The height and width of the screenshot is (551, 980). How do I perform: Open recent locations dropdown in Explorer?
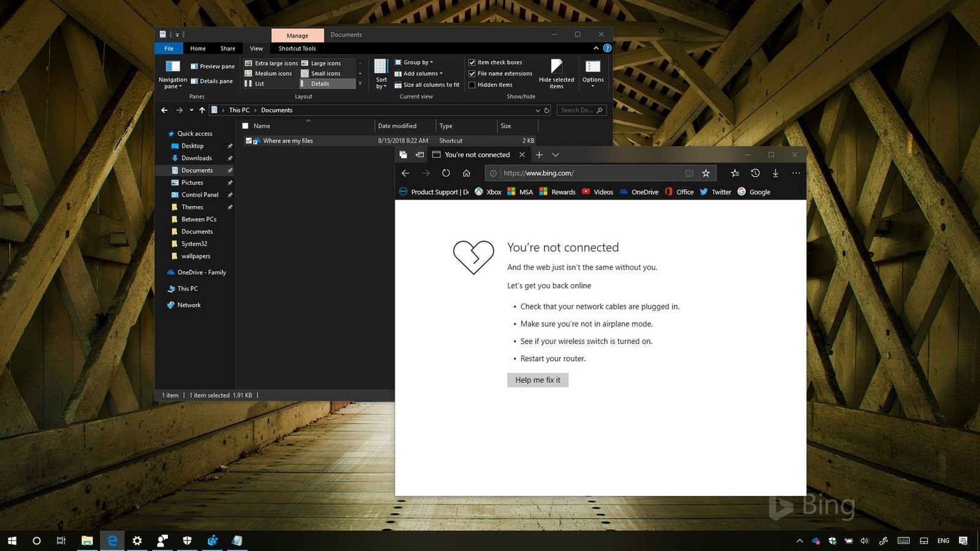191,110
